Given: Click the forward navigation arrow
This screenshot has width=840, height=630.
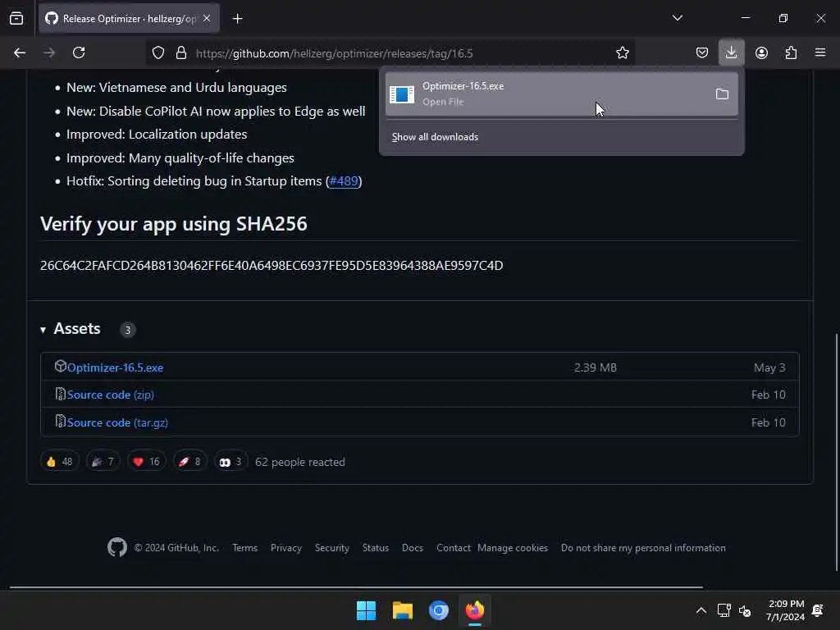Looking at the screenshot, I should (x=49, y=52).
